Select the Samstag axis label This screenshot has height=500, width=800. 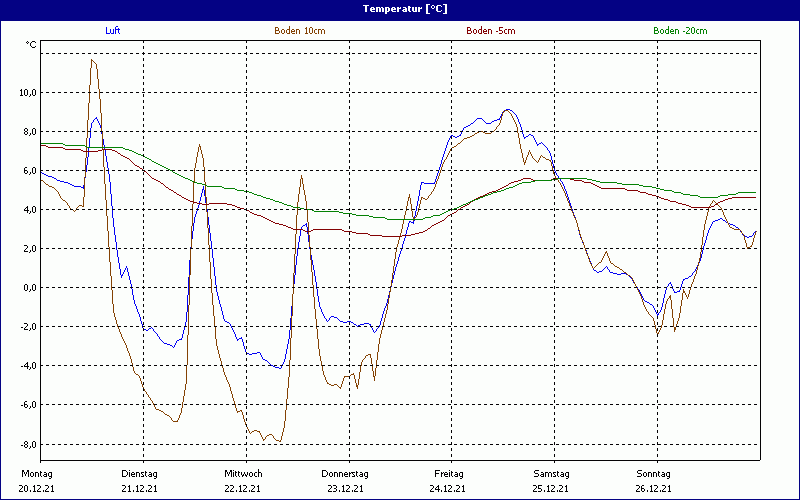coord(551,474)
